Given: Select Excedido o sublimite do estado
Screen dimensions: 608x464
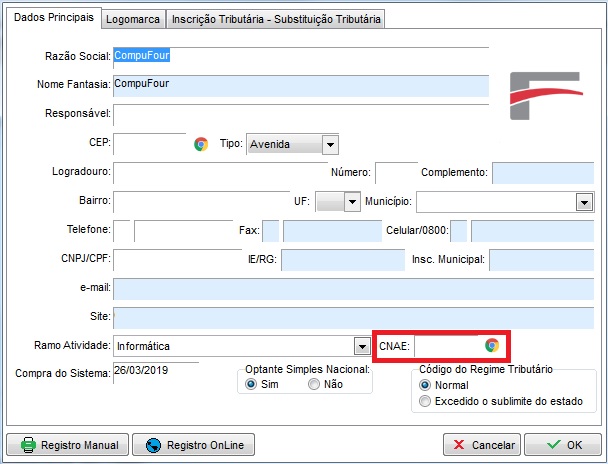Looking at the screenshot, I should click(x=426, y=401).
